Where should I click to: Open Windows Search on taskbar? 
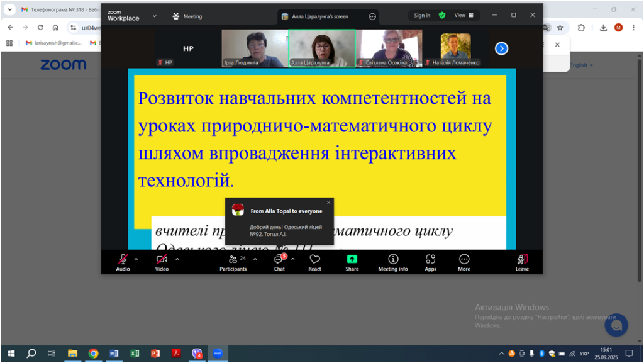pos(31,353)
